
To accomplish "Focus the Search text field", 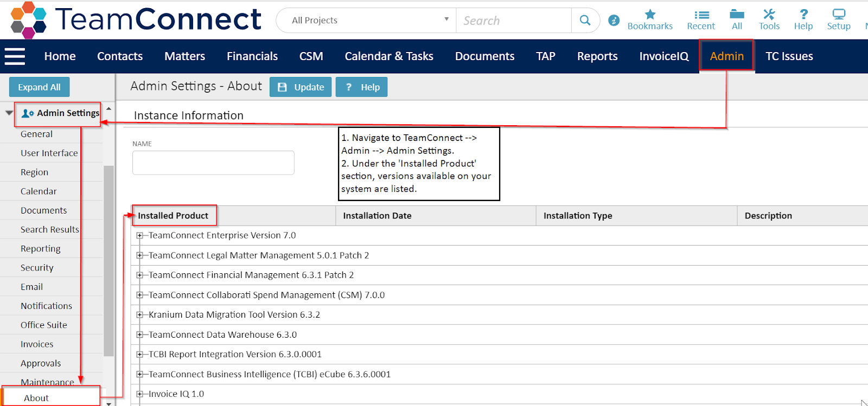I will (514, 21).
